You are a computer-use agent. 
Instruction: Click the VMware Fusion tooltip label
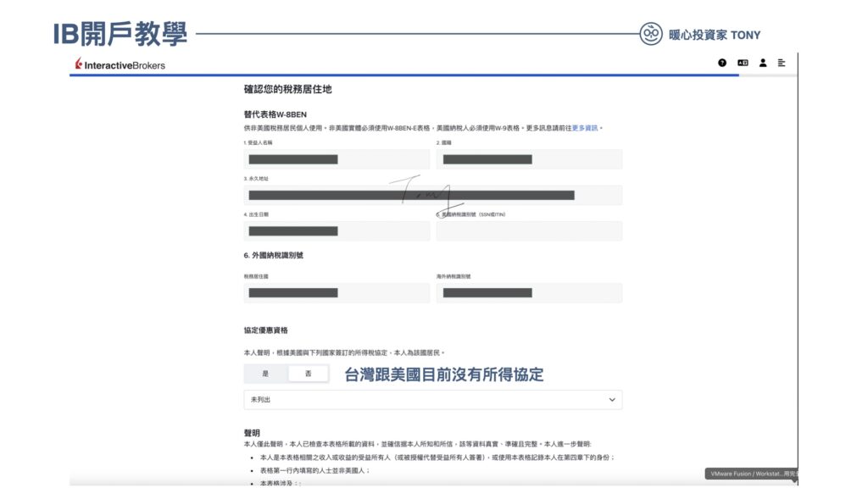[751, 474]
